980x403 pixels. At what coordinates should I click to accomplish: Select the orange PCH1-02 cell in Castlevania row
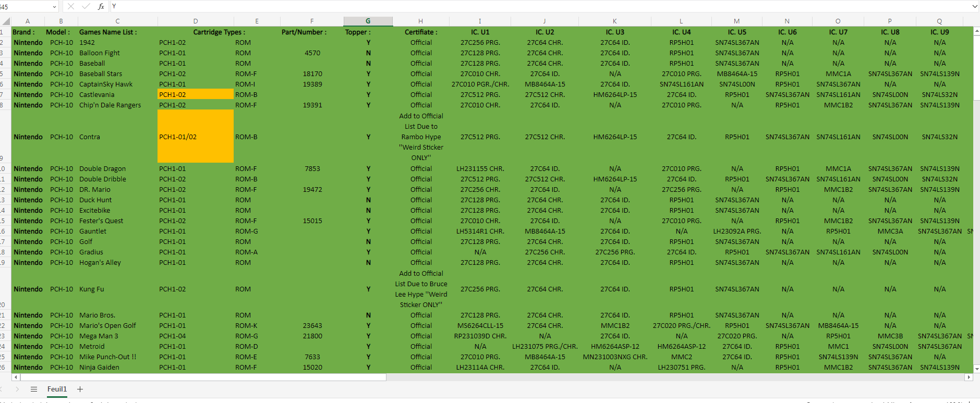tap(196, 94)
